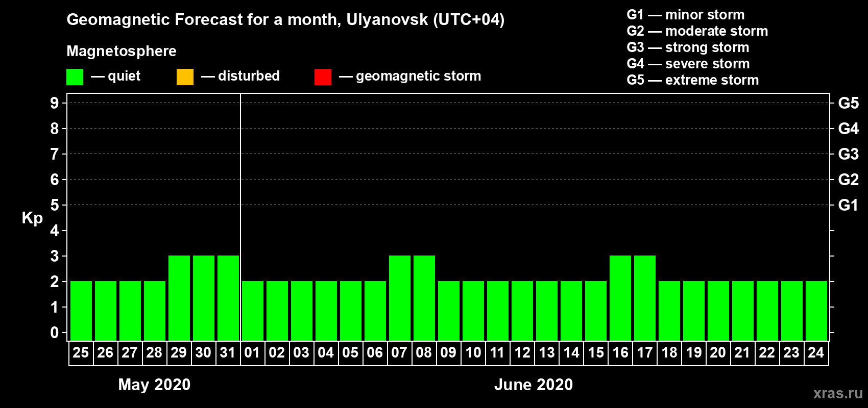Click date label 09 on the x-axis
Viewport: 868px width, 408px height.
(448, 352)
